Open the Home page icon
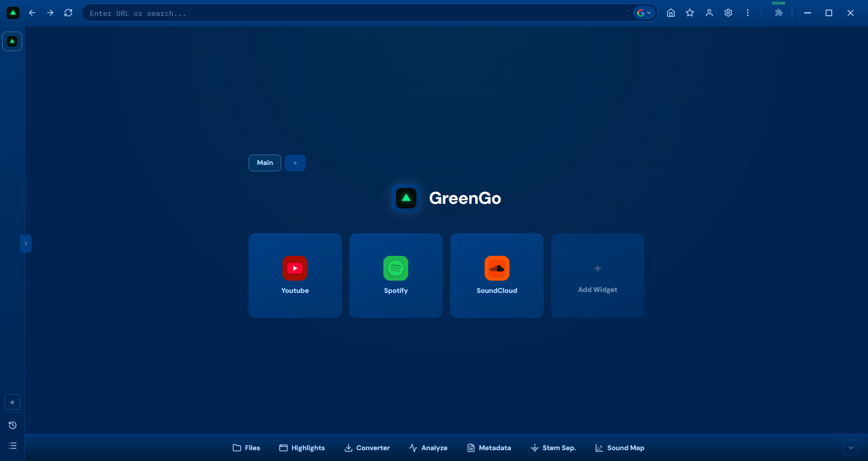This screenshot has width=868, height=461. [671, 13]
